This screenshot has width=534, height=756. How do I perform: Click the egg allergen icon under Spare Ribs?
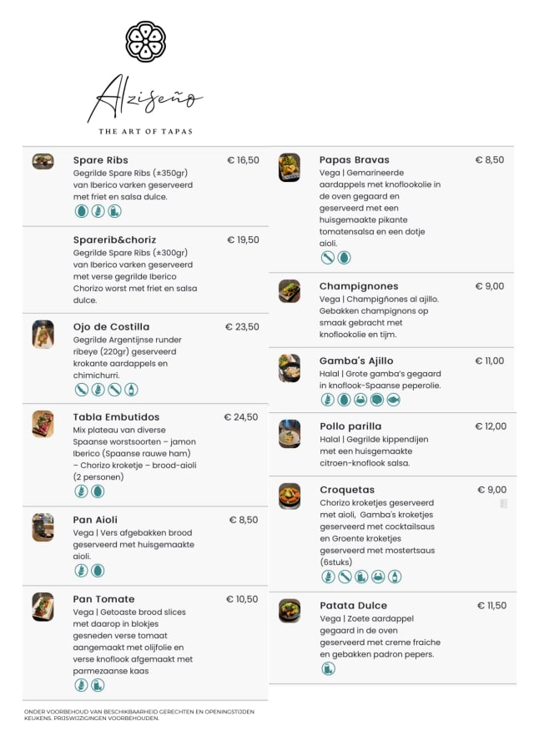(81, 211)
